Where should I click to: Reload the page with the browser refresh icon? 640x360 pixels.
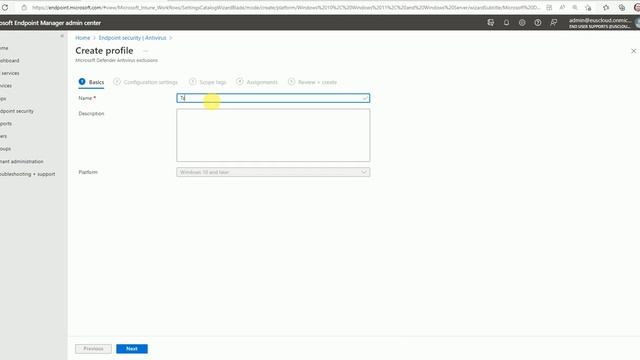[x=5, y=7]
